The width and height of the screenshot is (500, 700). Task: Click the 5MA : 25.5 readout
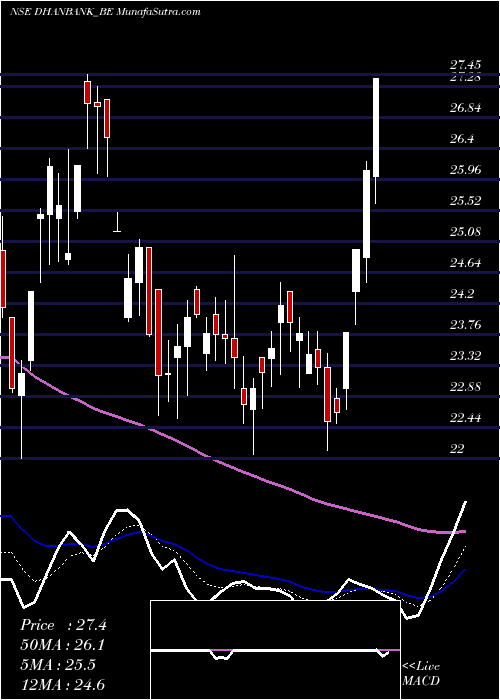[x=58, y=665]
